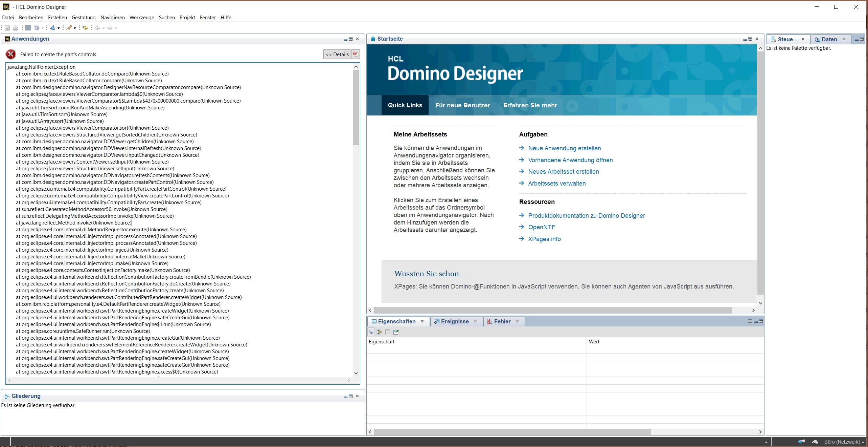Open the Datei menu
868x447 pixels.
click(8, 18)
